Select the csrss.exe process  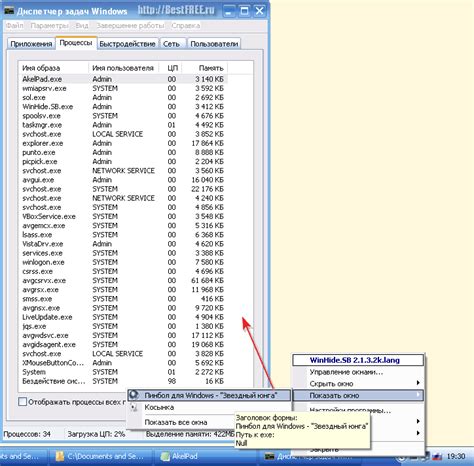point(123,271)
